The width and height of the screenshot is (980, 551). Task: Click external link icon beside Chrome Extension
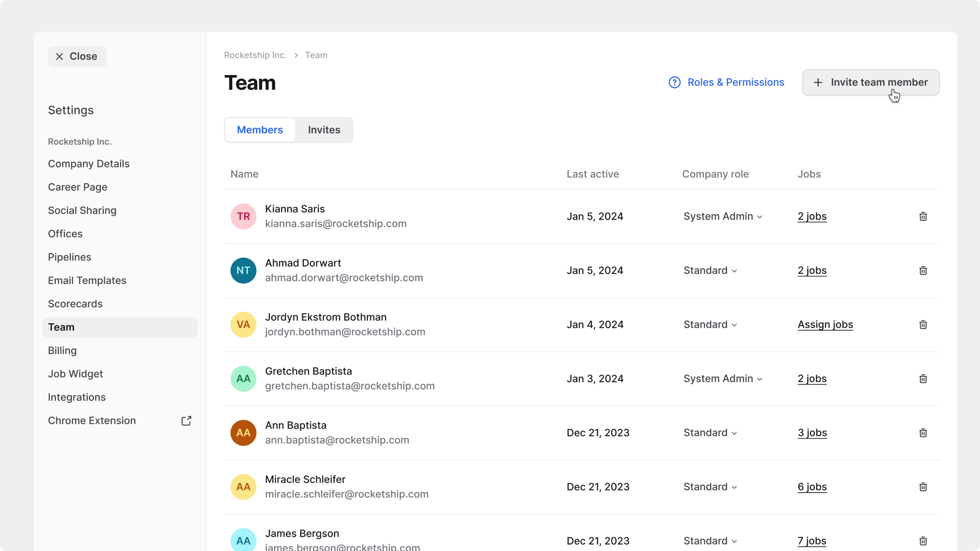tap(186, 420)
